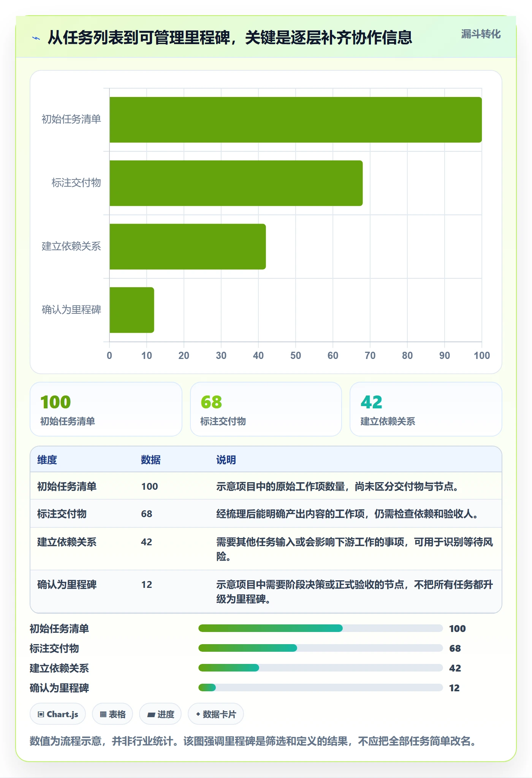Click the lightning bolt icon beside the title
Screen dimensions: 532x778
click(x=36, y=38)
